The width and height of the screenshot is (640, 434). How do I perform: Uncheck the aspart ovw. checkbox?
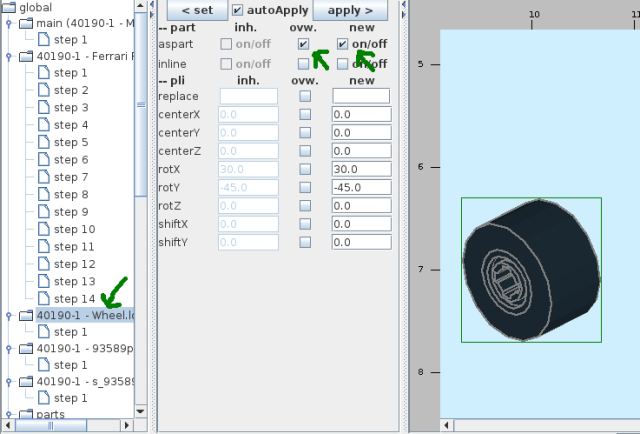[x=304, y=44]
